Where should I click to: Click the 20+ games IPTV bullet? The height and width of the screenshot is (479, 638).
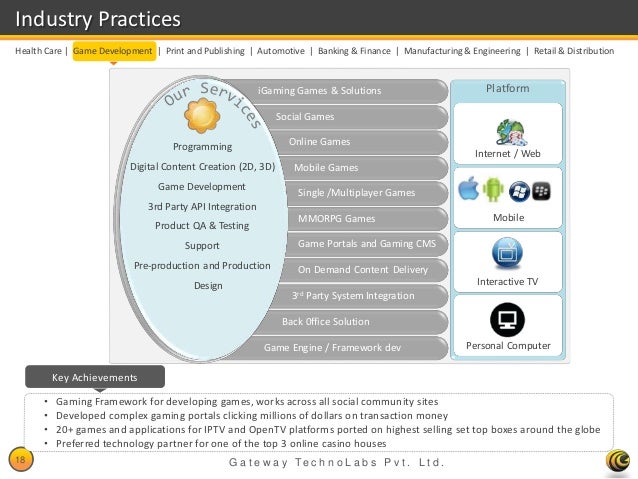coord(328,430)
